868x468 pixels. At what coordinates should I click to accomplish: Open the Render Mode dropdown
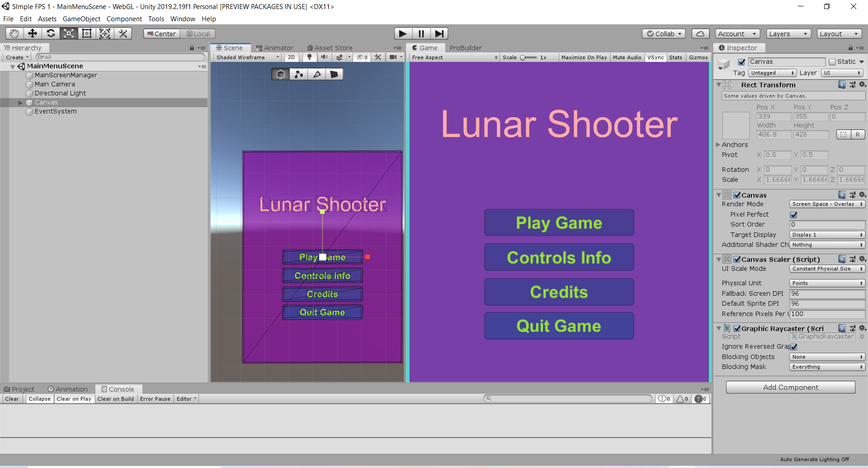[827, 204]
